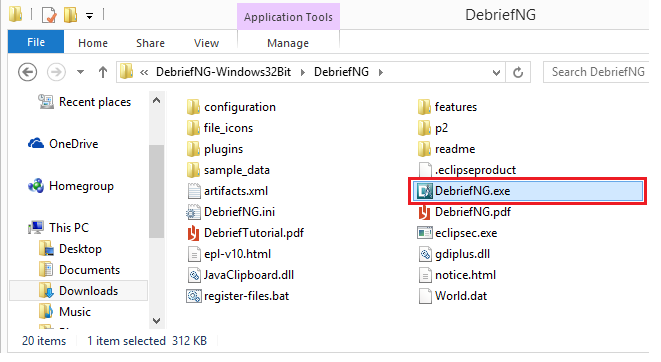This screenshot has width=661, height=362.
Task: Open Music in navigation pane
Action: [x=65, y=312]
